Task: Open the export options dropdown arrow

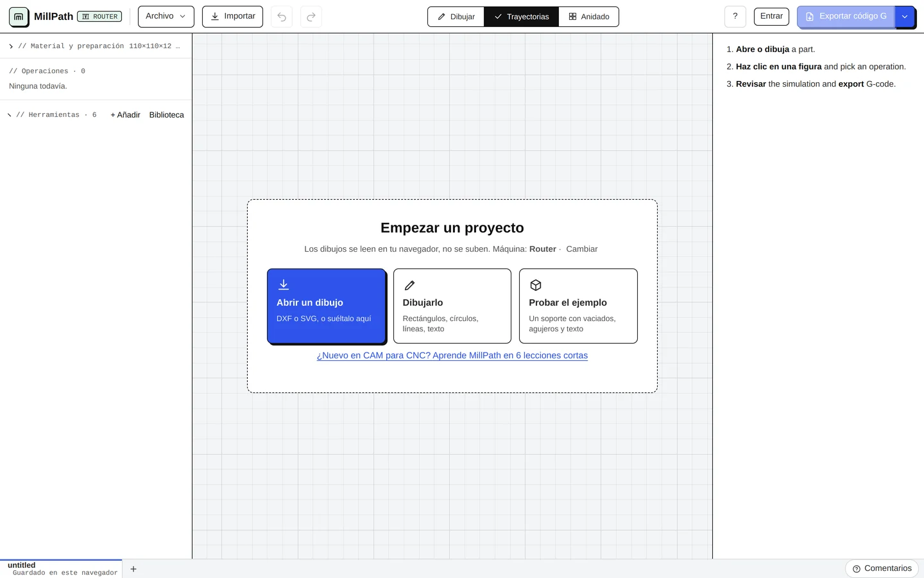Action: coord(905,17)
